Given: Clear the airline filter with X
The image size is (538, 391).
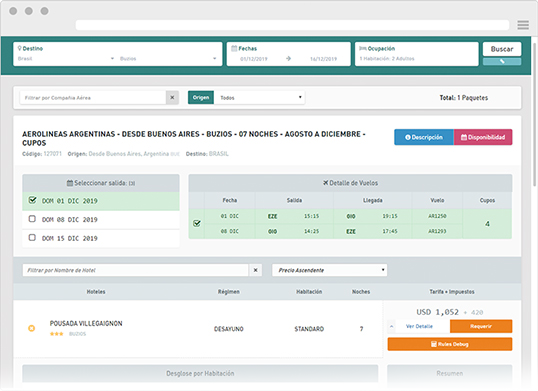Looking at the screenshot, I should click(x=172, y=98).
